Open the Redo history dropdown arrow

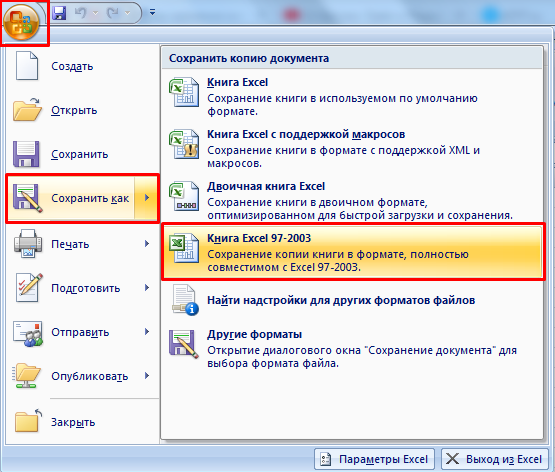(127, 13)
